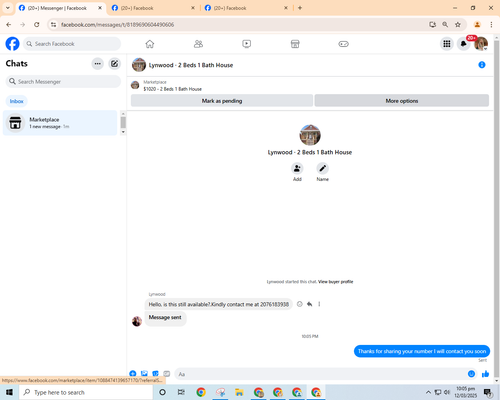Open the Marketplace icon in top navigation
500x400 pixels.
point(295,44)
